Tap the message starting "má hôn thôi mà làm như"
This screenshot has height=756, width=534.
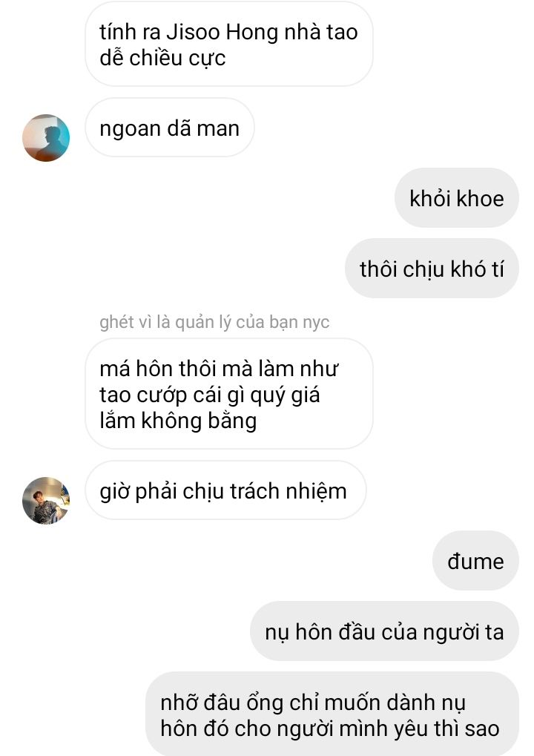229,394
